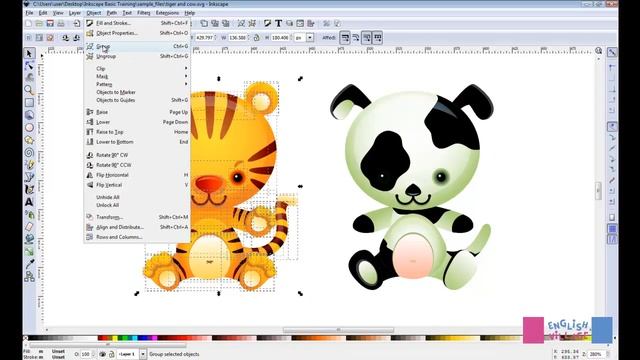640x360 pixels.
Task: Open the Path menu
Action: tap(112, 13)
